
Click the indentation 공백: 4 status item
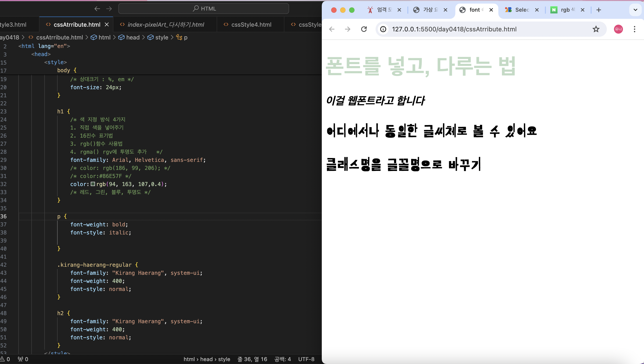283,359
